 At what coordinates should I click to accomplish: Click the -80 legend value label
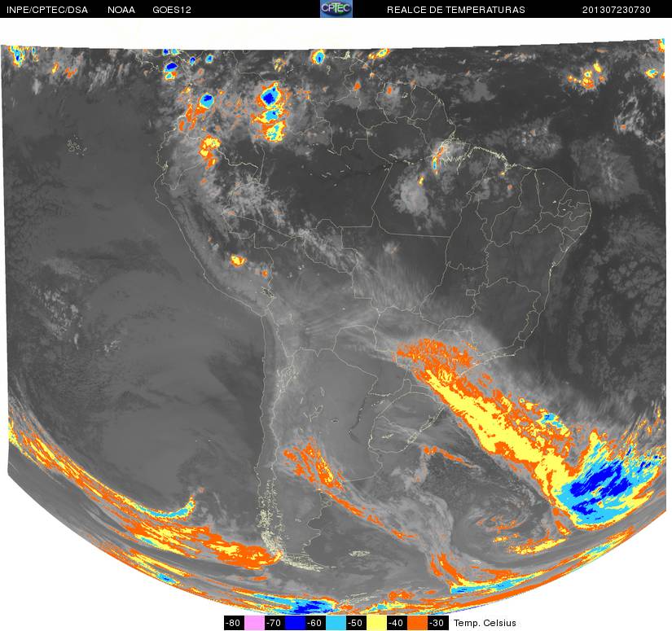234,623
